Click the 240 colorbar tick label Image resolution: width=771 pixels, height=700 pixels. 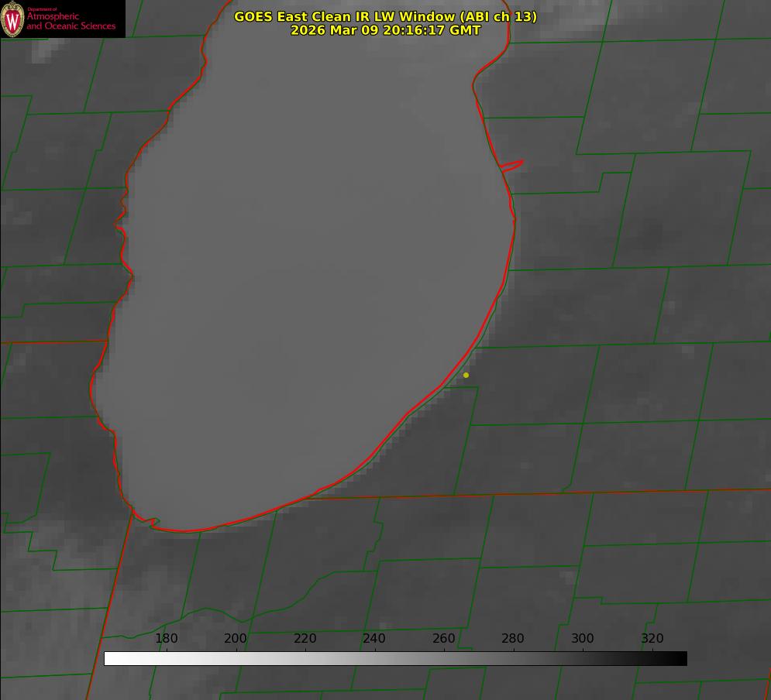coord(374,639)
